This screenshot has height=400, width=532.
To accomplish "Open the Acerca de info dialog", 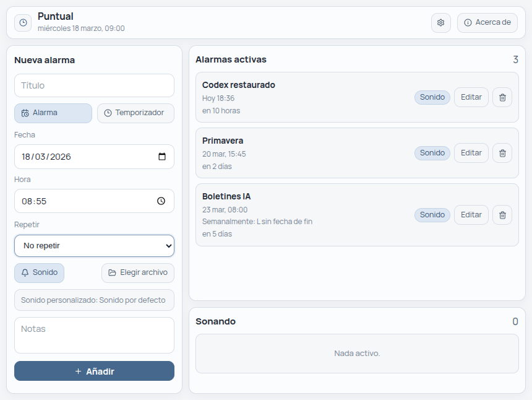I will click(487, 23).
